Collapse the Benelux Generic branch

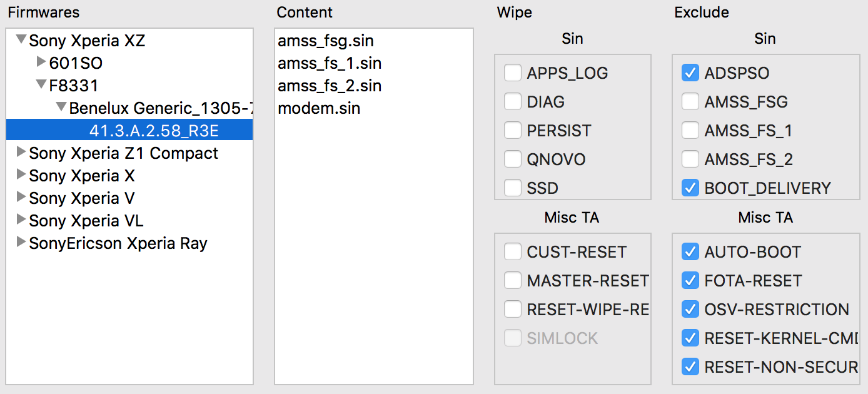pyautogui.click(x=61, y=108)
